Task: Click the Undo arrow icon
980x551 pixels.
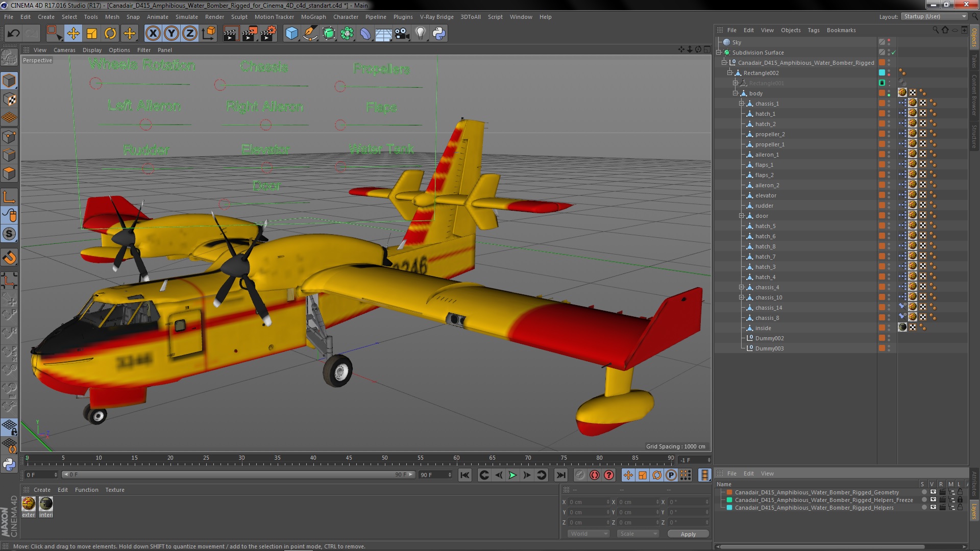Action: pyautogui.click(x=13, y=34)
